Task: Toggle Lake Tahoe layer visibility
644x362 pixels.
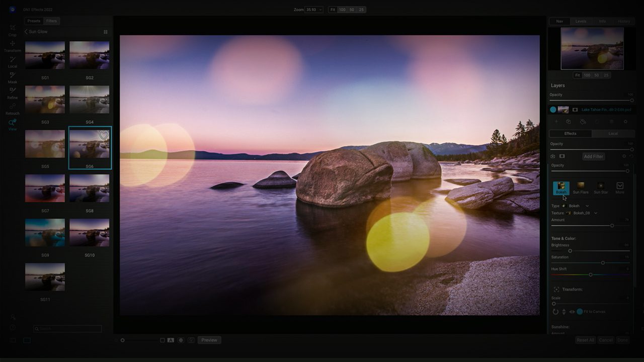Action: coord(553,110)
